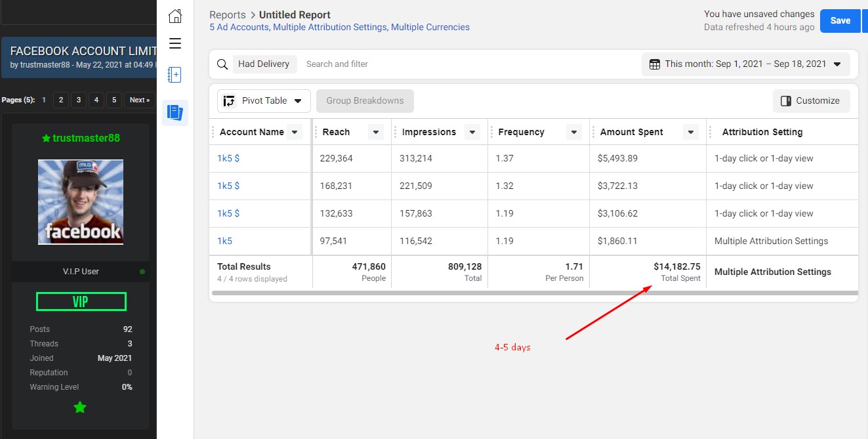
Task: Open the hamburger menu icon
Action: pyautogui.click(x=175, y=43)
